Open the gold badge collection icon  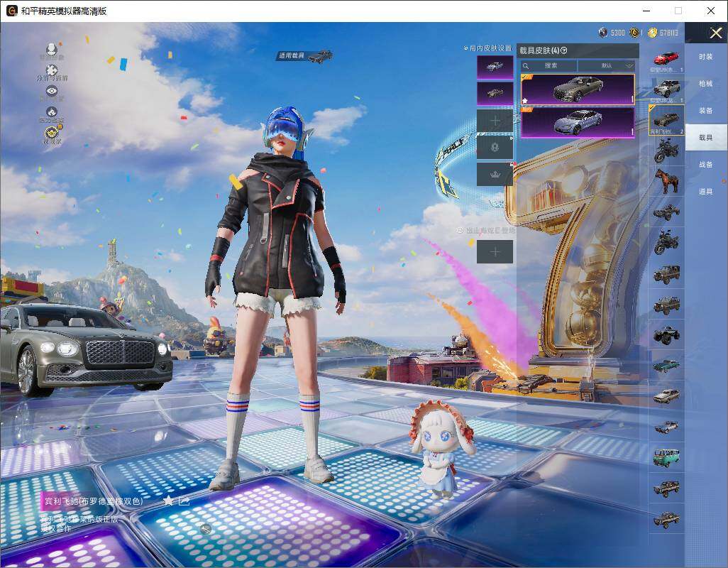click(x=52, y=133)
